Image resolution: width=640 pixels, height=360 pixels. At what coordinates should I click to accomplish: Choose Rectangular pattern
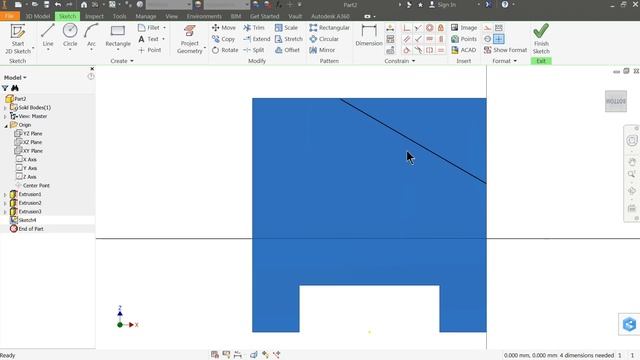coord(329,27)
